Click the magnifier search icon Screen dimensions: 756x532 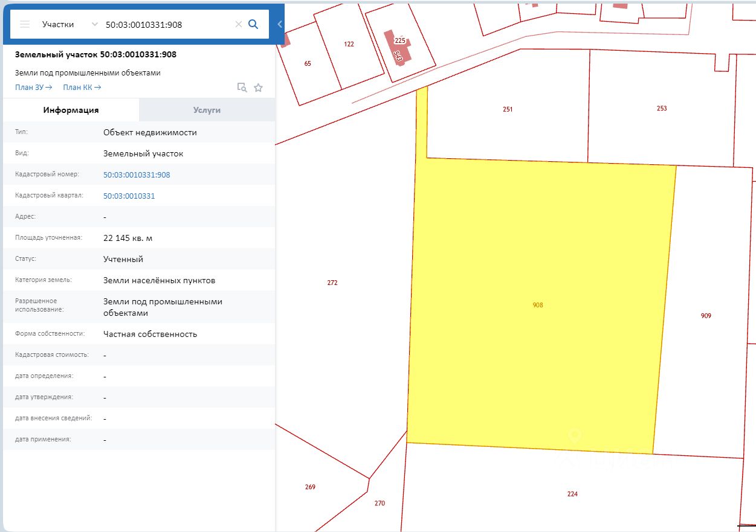tap(254, 24)
